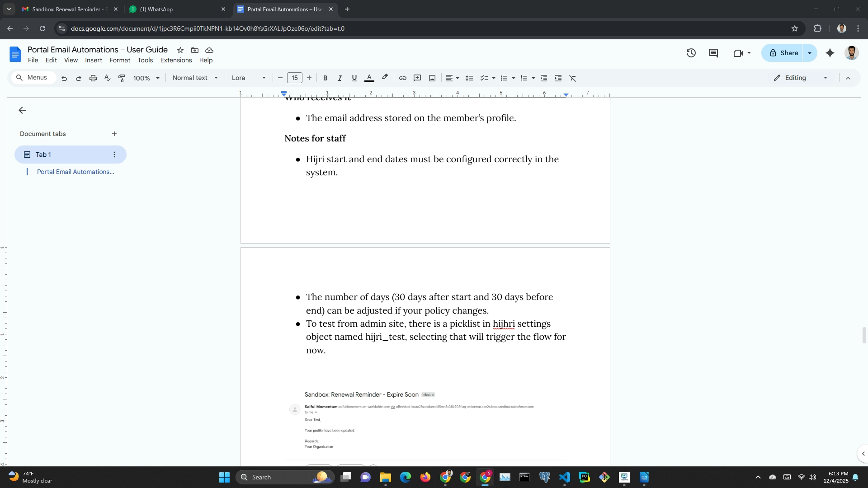The image size is (868, 488).
Task: Click the Gemini spark icon
Action: tap(830, 53)
